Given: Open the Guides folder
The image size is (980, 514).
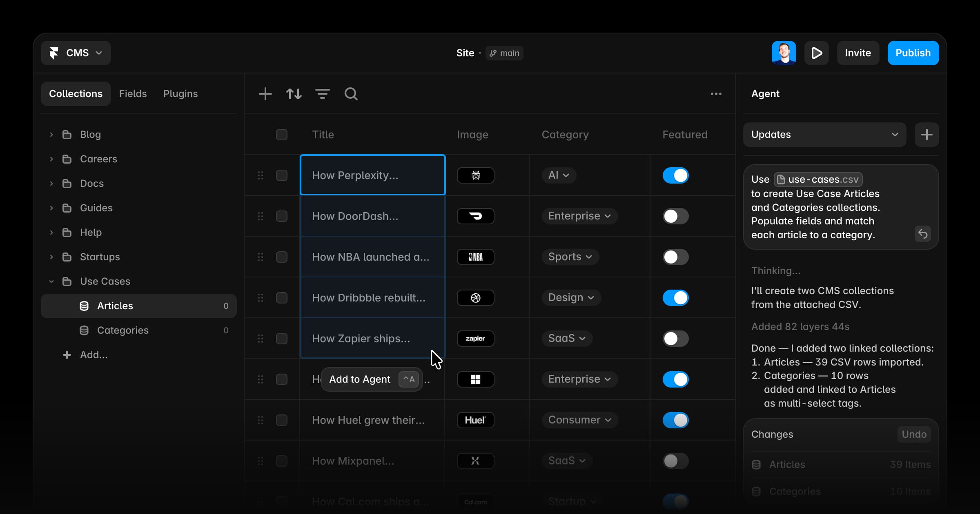Looking at the screenshot, I should [139, 208].
